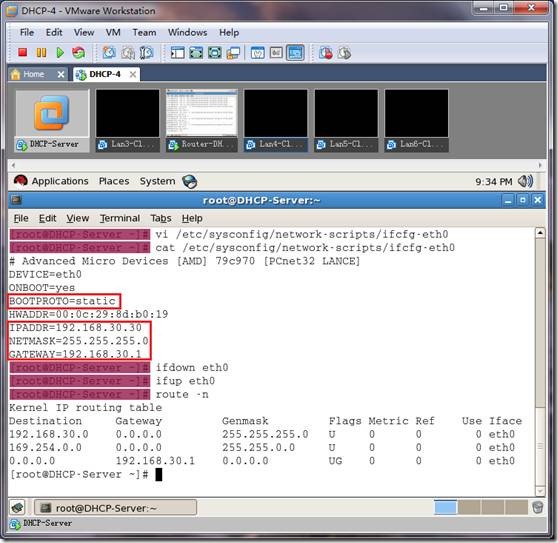This screenshot has width=558, height=543.
Task: Open the VMware File menu
Action: (x=27, y=32)
